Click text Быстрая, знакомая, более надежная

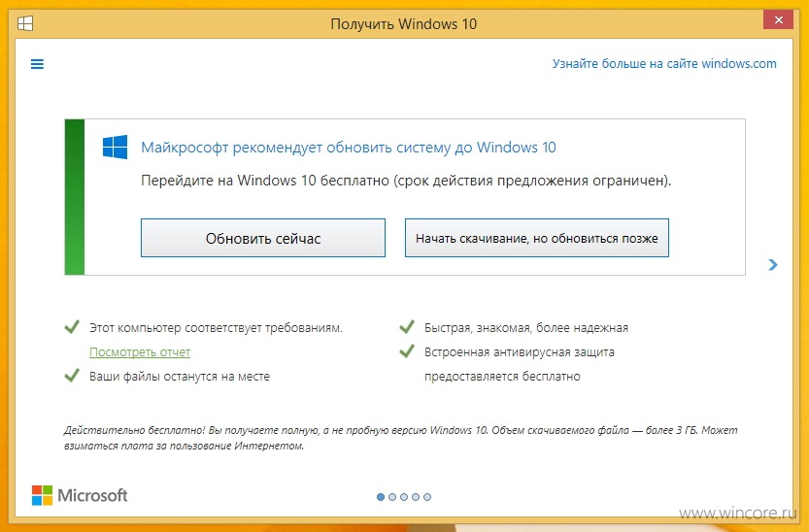pyautogui.click(x=526, y=328)
